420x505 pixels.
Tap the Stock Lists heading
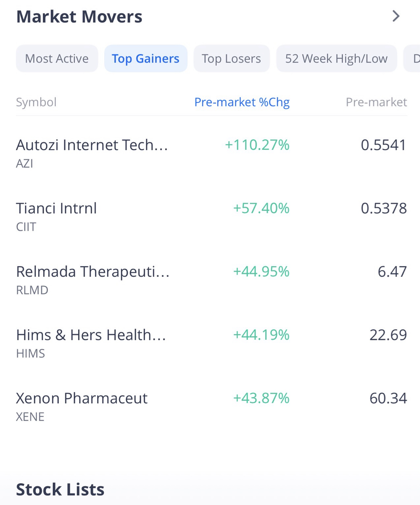(x=60, y=489)
